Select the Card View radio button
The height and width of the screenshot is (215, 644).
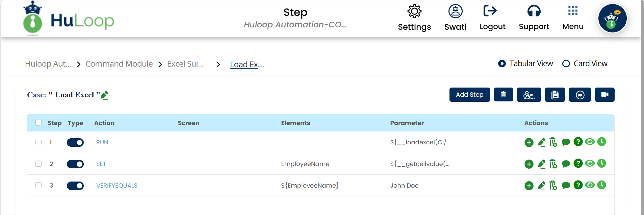pyautogui.click(x=566, y=64)
